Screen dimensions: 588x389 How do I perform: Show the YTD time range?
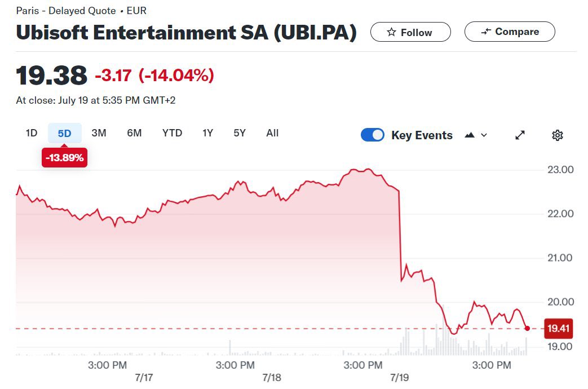tap(172, 133)
